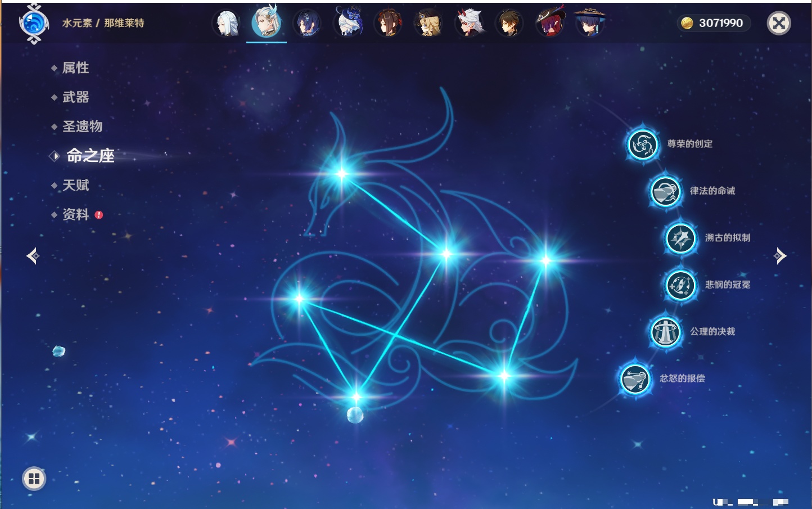812x509 pixels.
Task: Select the dark blue-haired character portrait
Action: coord(307,24)
